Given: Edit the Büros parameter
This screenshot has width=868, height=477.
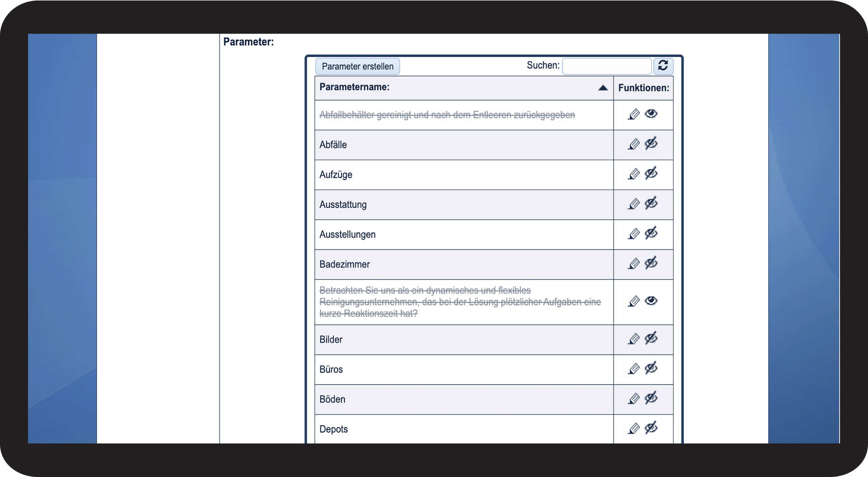Looking at the screenshot, I should pyautogui.click(x=634, y=369).
